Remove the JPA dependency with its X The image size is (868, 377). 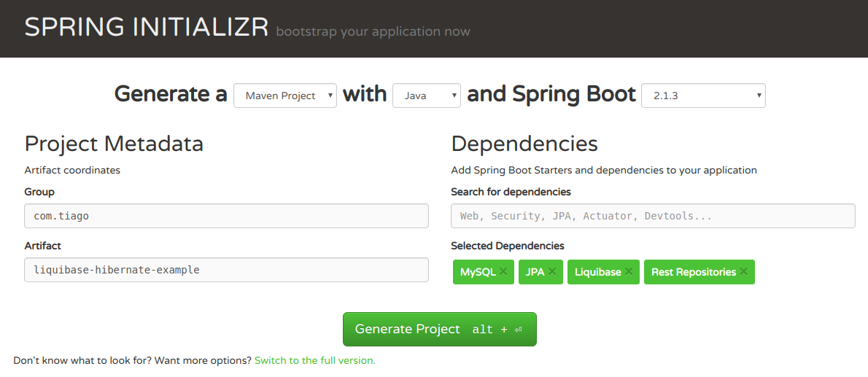[552, 272]
